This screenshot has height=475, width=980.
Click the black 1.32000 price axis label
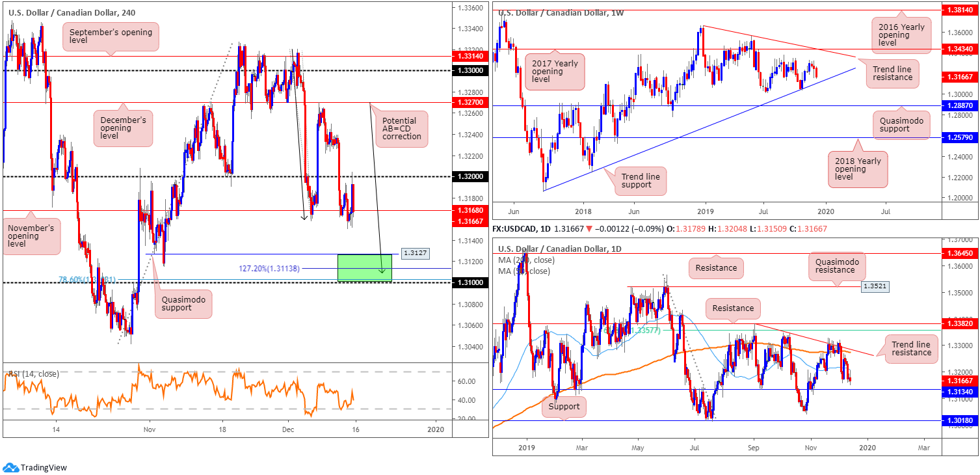[x=470, y=176]
